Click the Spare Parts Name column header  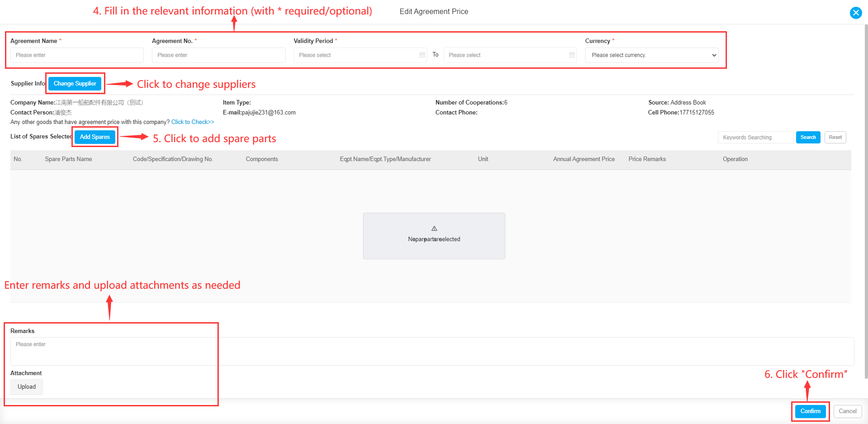(x=68, y=159)
